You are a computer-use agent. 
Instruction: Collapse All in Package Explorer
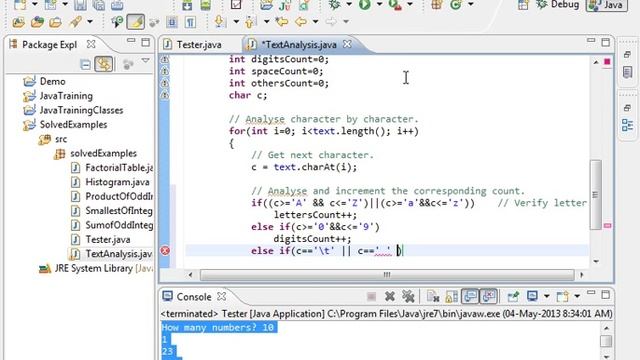(85, 64)
